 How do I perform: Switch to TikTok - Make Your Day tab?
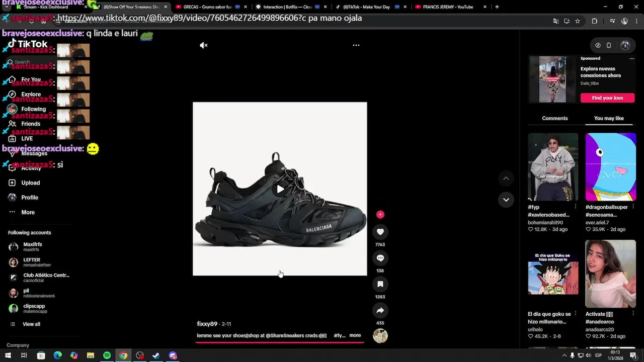pos(371,7)
